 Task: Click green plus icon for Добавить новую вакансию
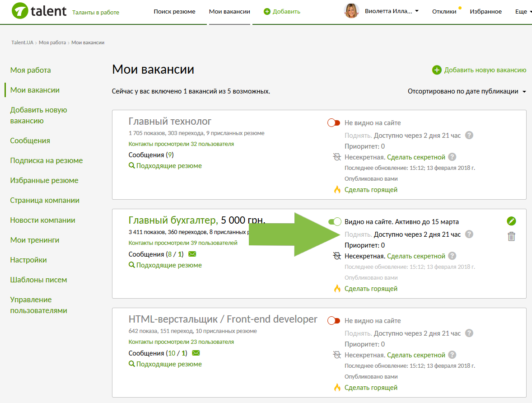pos(437,70)
